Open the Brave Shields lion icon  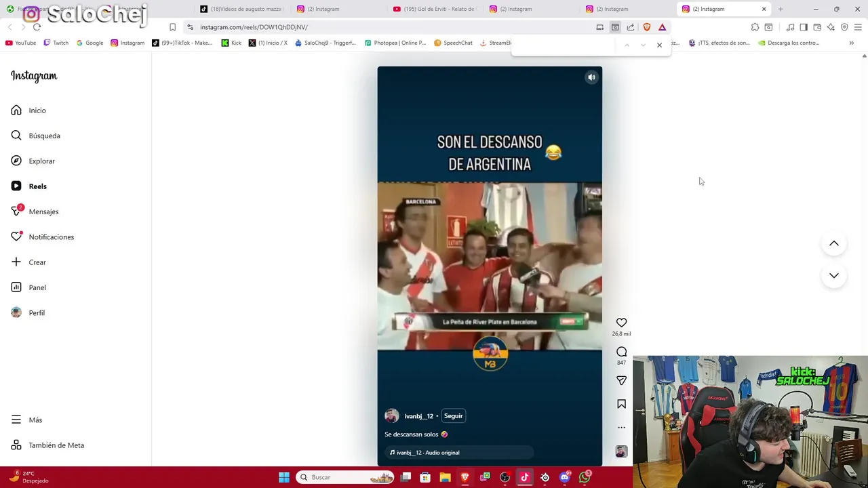click(646, 27)
